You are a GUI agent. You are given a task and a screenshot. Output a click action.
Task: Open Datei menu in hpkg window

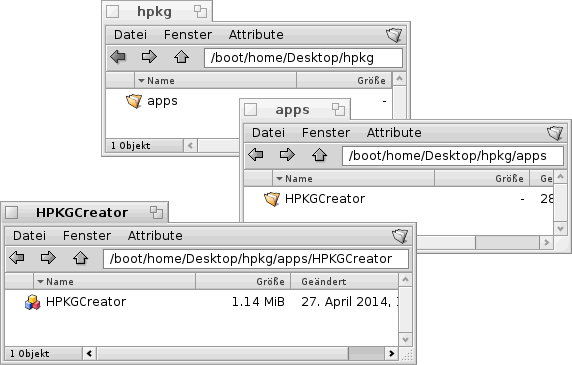130,35
